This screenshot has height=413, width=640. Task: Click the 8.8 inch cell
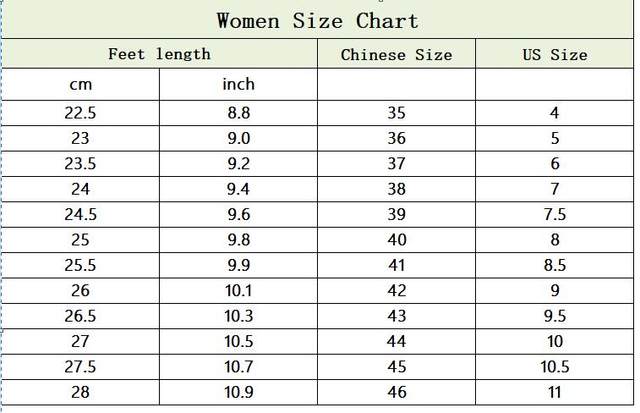pyautogui.click(x=238, y=113)
